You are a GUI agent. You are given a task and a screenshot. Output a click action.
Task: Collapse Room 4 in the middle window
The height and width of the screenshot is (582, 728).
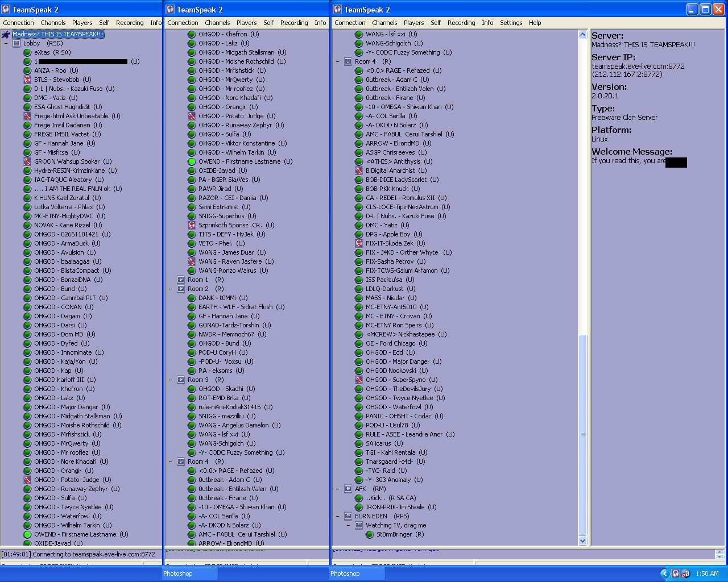click(171, 462)
